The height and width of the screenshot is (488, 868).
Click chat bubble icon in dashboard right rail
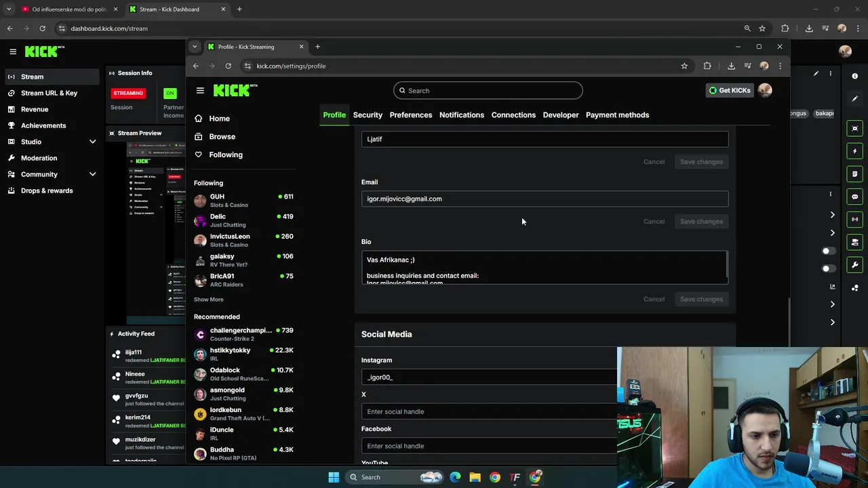pos(854,197)
